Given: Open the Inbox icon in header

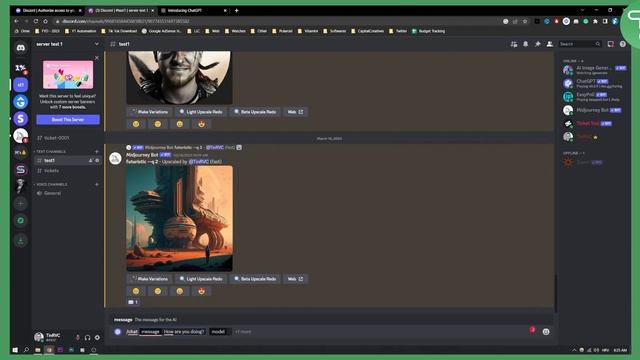Looking at the screenshot, I should pyautogui.click(x=611, y=44).
